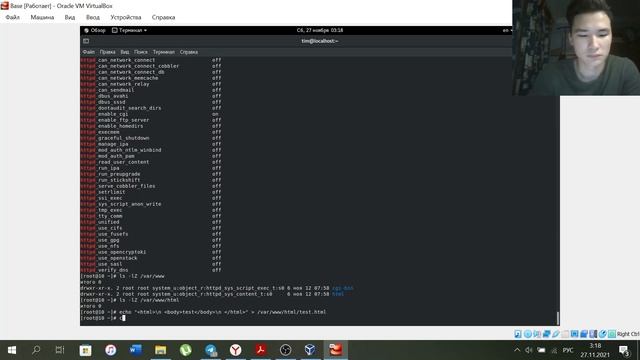Click the VirtualBox shared folders status icon
The height and width of the screenshot is (360, 640).
click(x=565, y=334)
